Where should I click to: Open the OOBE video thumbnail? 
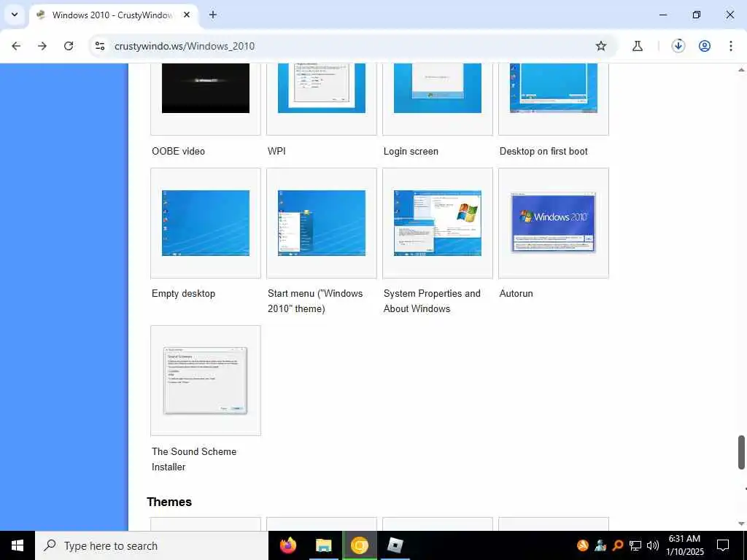pyautogui.click(x=205, y=88)
